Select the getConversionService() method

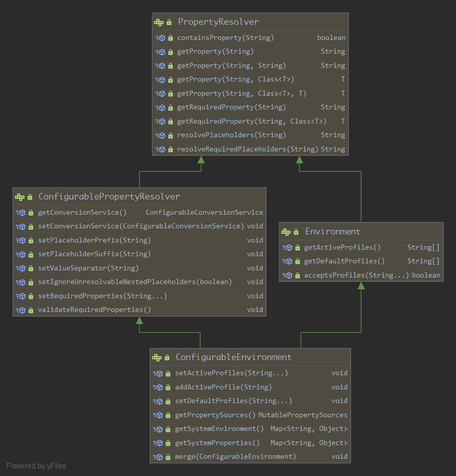[x=82, y=212]
